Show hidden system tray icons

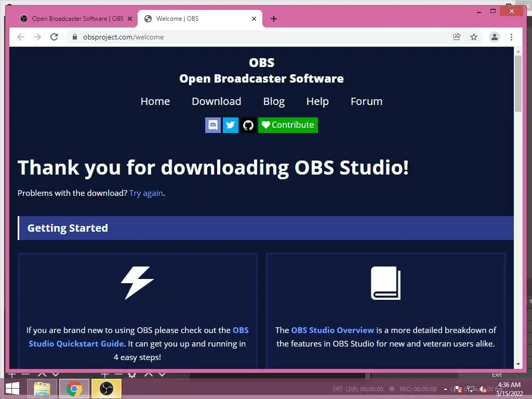445,389
